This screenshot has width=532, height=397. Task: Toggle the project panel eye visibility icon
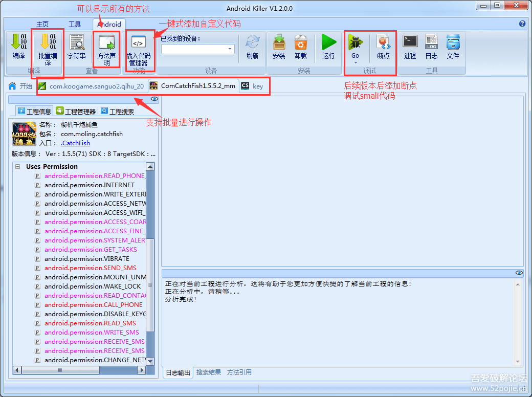[154, 99]
